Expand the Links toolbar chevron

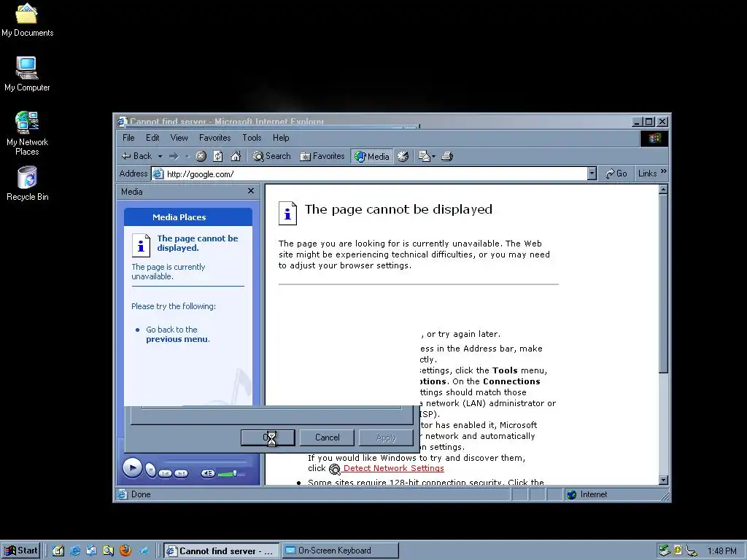[664, 171]
